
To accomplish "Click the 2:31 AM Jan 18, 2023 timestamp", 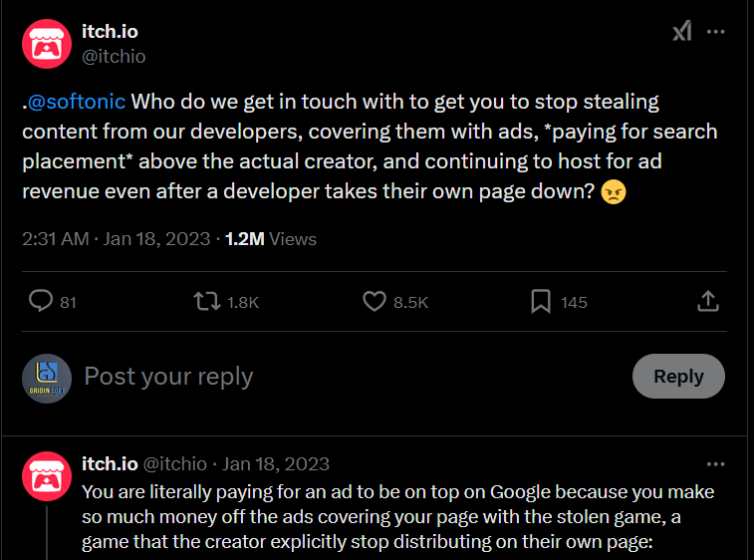I will point(116,239).
